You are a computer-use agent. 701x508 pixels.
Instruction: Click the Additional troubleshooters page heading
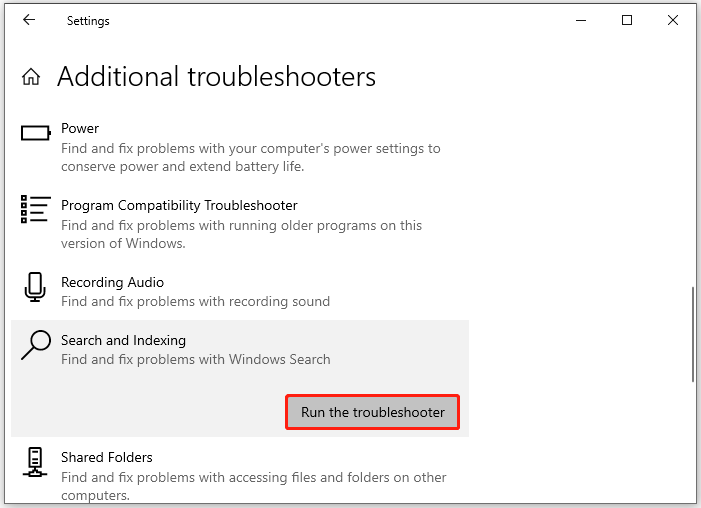(216, 77)
